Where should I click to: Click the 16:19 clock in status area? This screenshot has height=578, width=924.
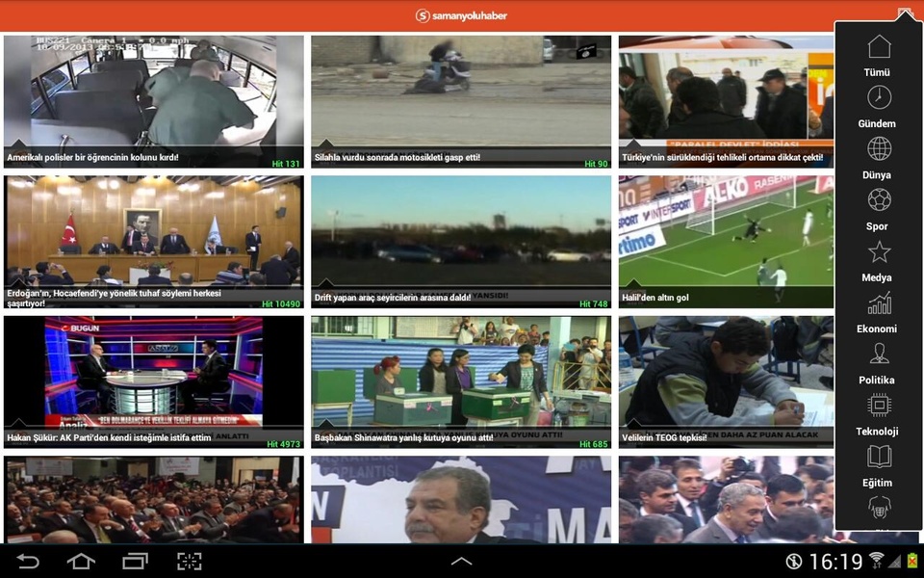(835, 561)
